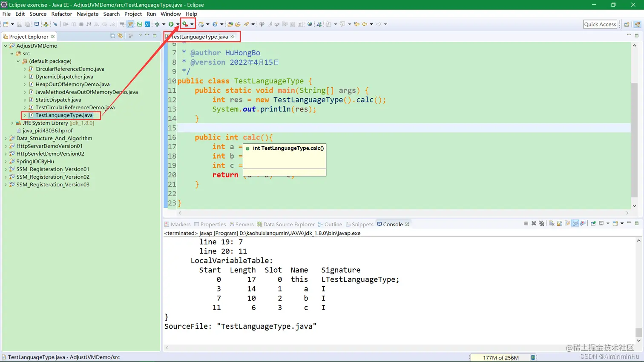Image resolution: width=644 pixels, height=362 pixels.
Task: Open the Display Selected Console dropdown
Action: pyautogui.click(x=608, y=223)
